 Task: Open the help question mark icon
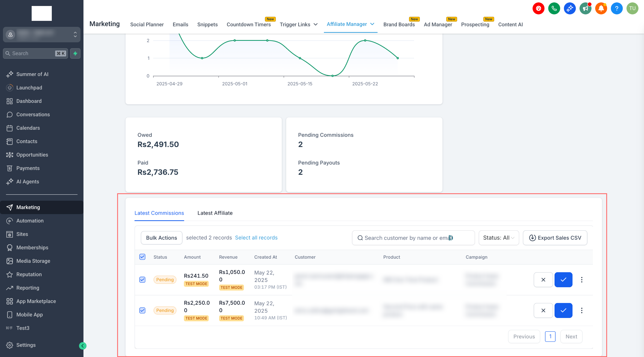(616, 8)
